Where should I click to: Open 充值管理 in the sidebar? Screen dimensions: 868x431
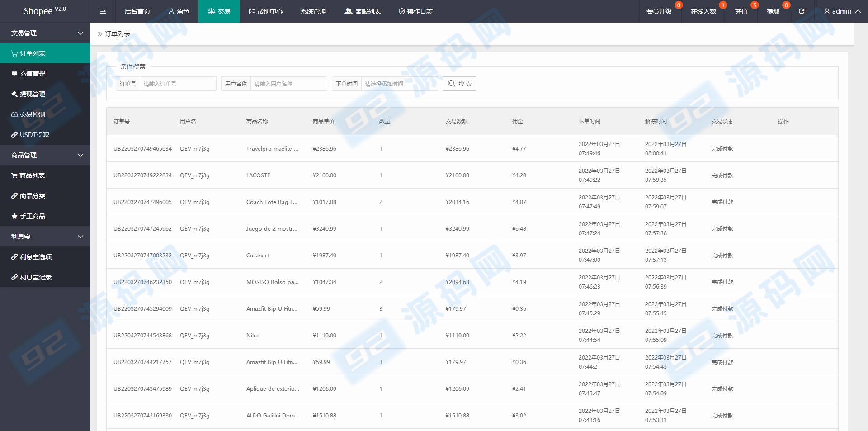point(45,74)
